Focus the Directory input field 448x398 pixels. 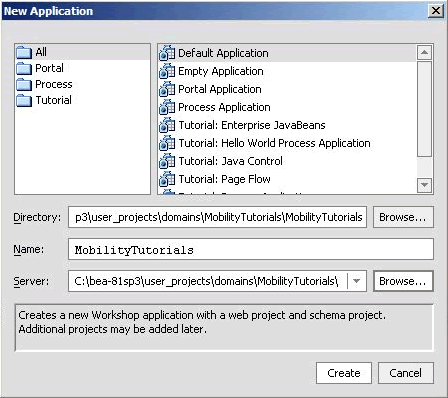[x=218, y=217]
